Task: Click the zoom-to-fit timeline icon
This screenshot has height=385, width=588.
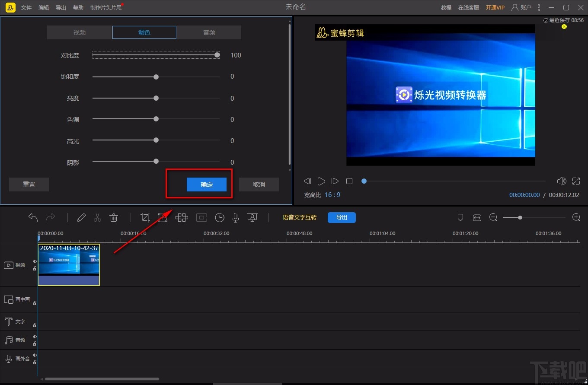Action: pos(477,217)
